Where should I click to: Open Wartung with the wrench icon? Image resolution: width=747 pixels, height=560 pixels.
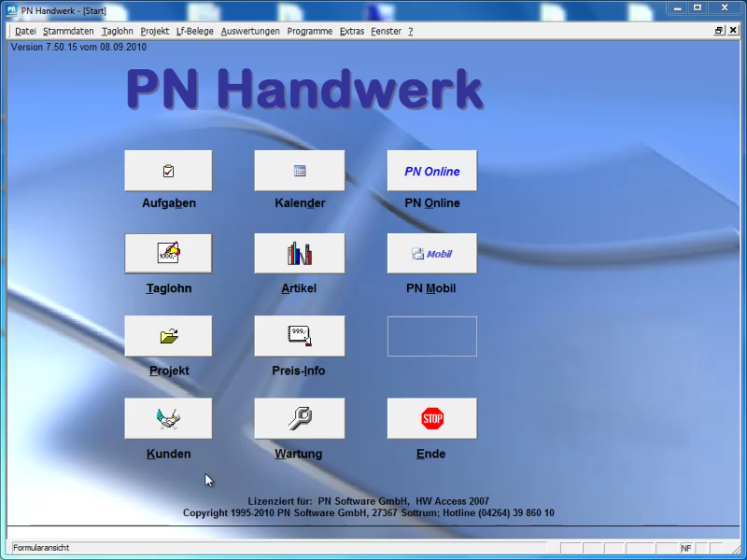point(299,419)
